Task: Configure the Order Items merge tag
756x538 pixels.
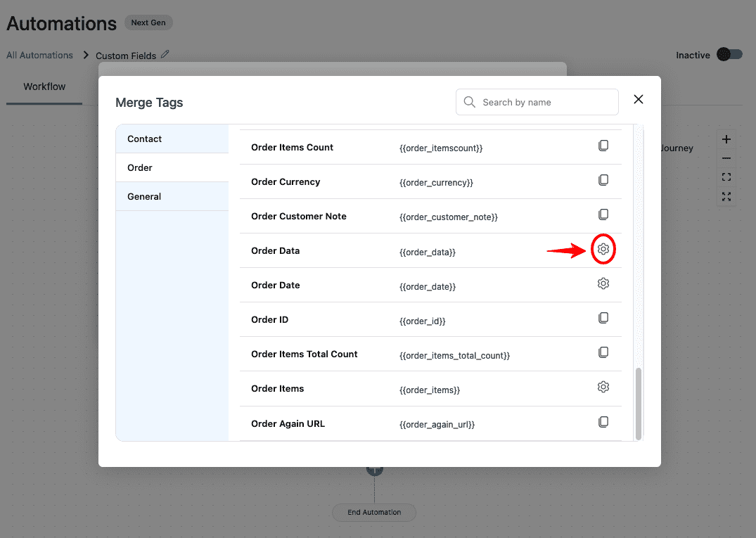Action: coord(603,386)
